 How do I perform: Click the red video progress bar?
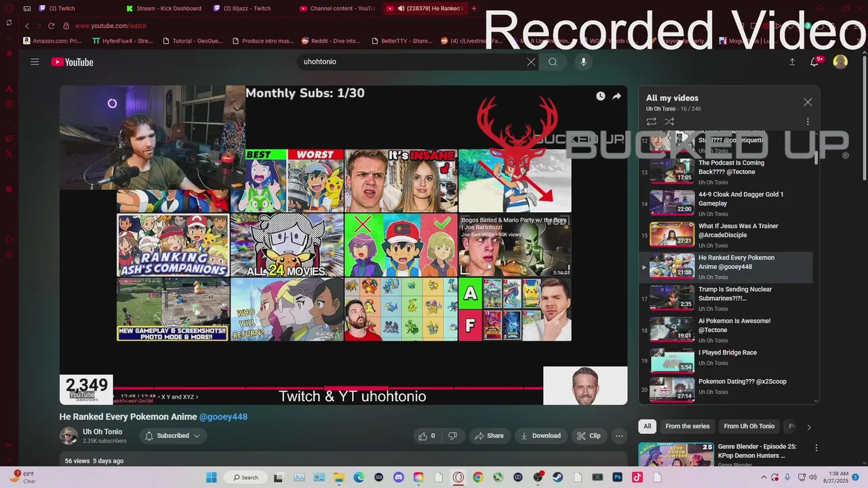pos(328,388)
